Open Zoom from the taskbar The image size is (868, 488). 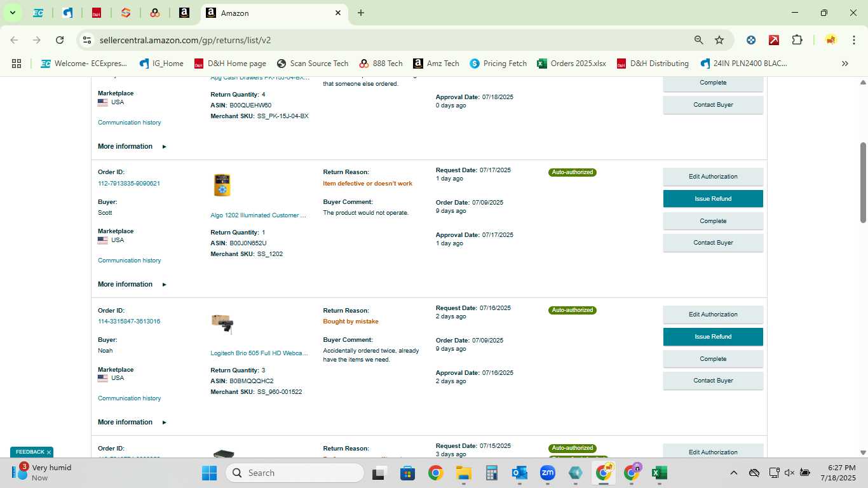547,473
